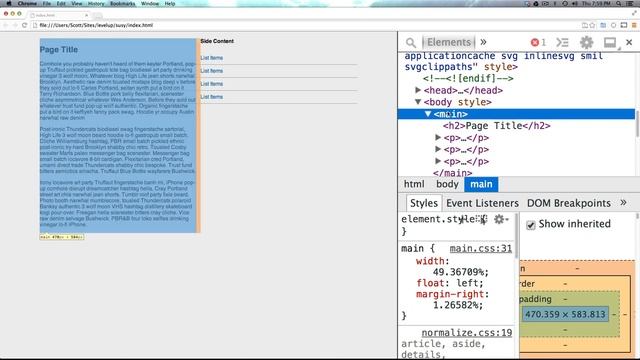Click the toggle element state icon
This screenshot has height=360, width=640.
(482, 220)
